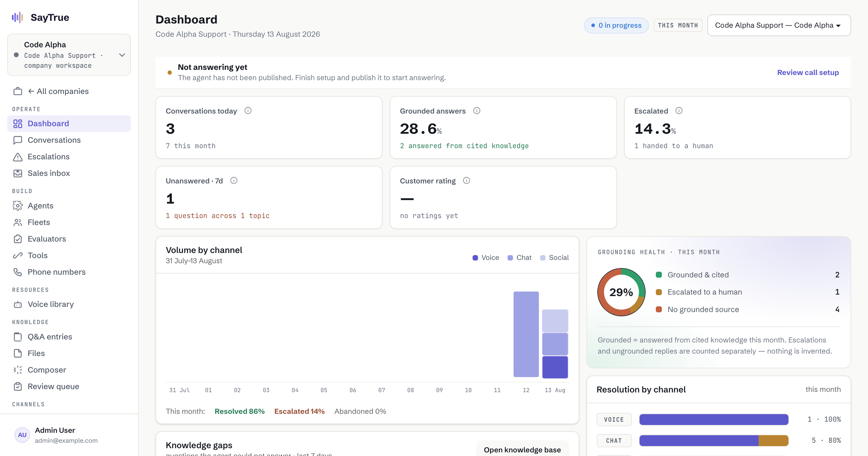Click the Conversations speech bubble icon

click(17, 140)
